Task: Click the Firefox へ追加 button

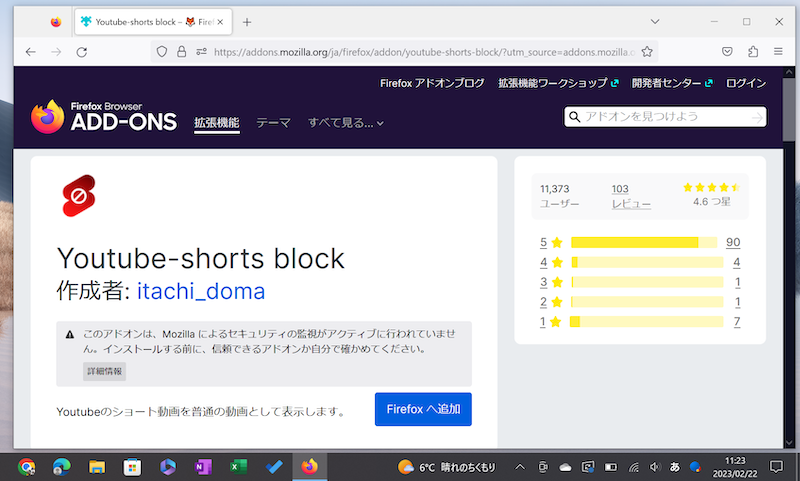Action: pos(423,409)
